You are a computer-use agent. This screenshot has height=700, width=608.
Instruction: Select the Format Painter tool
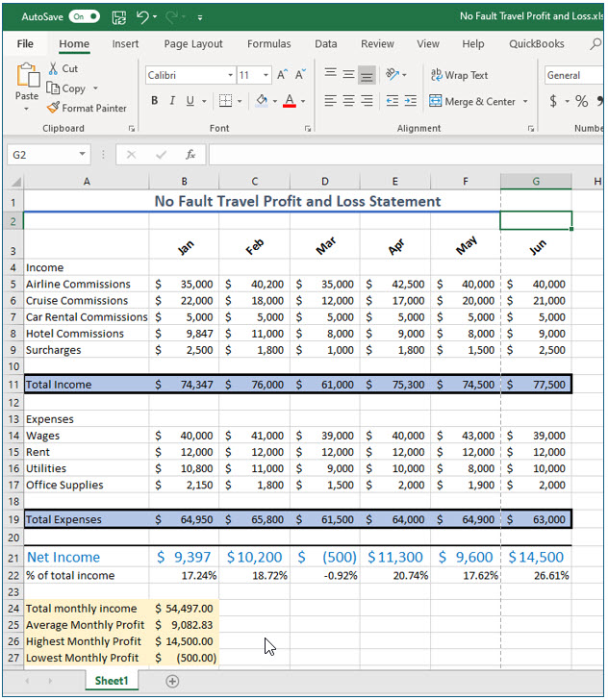click(87, 108)
